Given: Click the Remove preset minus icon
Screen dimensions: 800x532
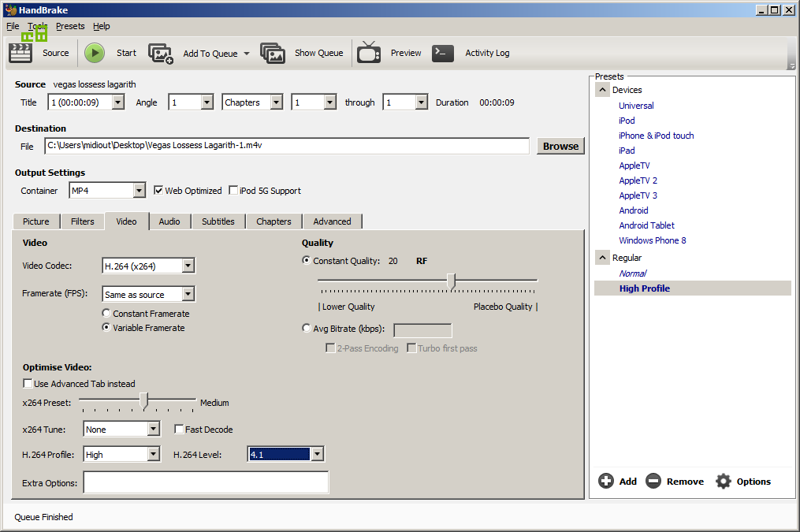Looking at the screenshot, I should 653,481.
